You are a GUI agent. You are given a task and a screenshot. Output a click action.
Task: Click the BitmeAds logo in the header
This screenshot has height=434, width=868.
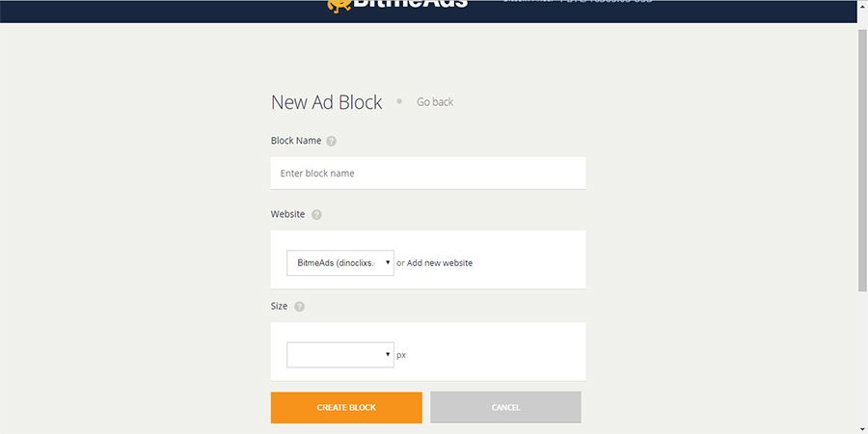click(397, 5)
